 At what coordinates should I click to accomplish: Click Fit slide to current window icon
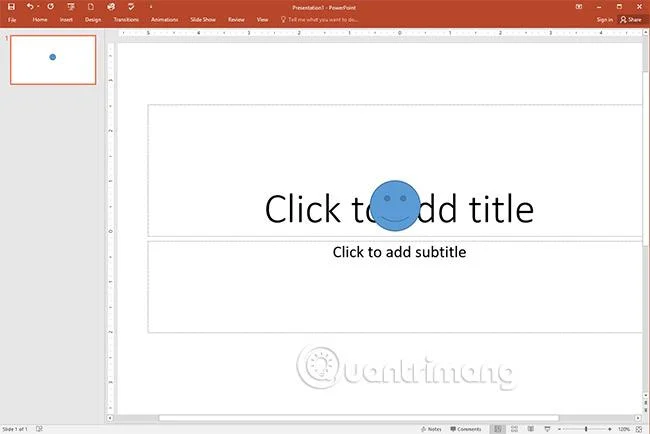click(x=640, y=429)
